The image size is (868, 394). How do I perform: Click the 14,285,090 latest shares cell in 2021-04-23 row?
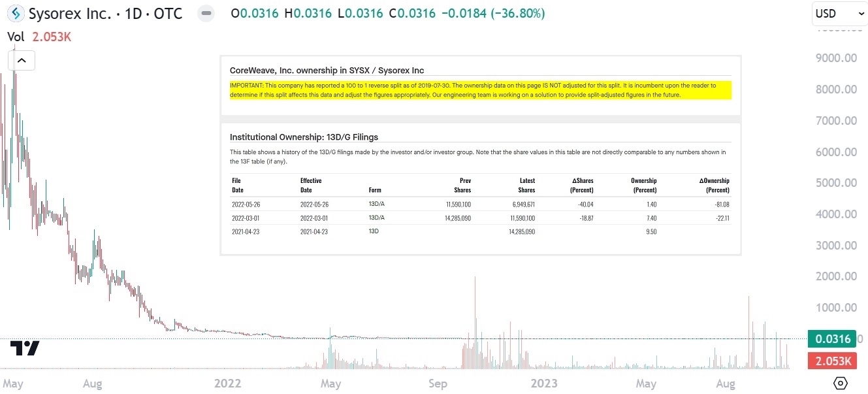point(521,231)
